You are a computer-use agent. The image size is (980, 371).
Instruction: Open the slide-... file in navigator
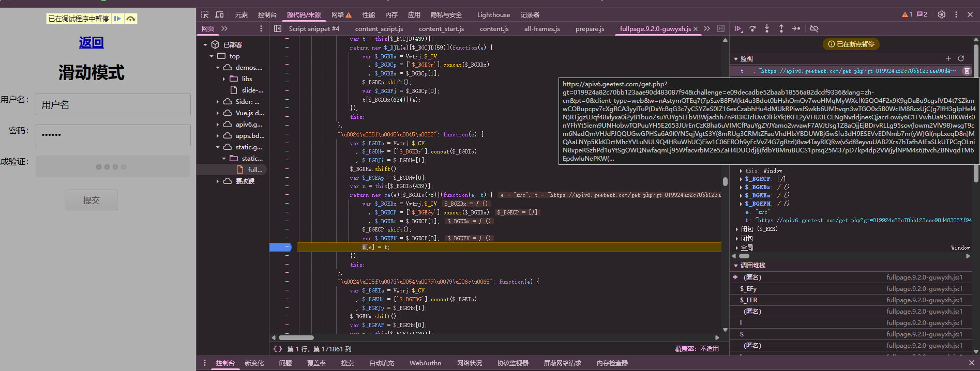pos(252,90)
